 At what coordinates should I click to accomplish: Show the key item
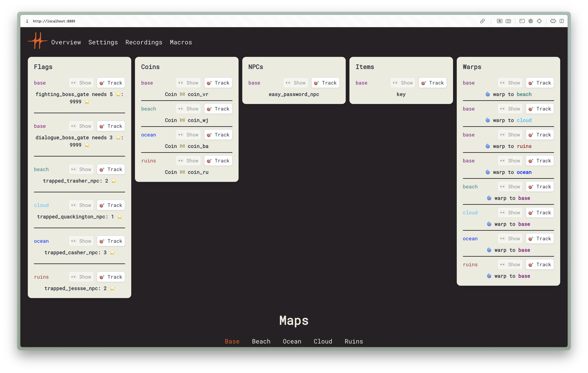403,83
